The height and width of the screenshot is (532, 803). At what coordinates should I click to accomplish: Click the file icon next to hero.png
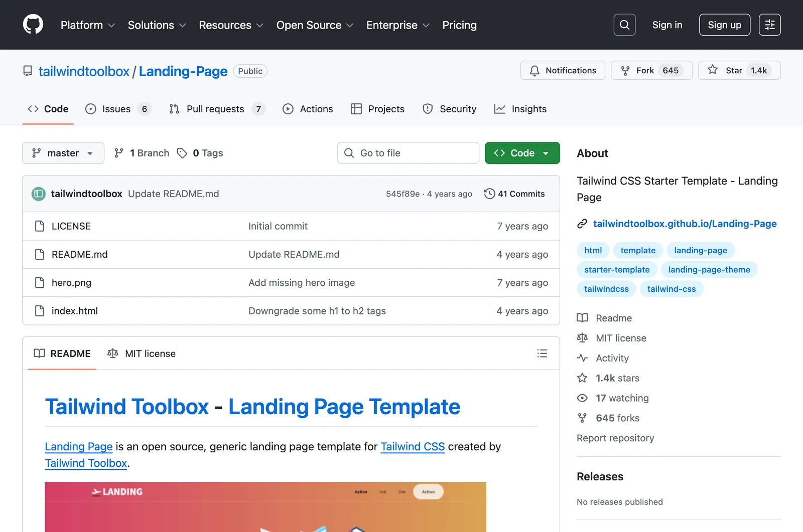40,282
